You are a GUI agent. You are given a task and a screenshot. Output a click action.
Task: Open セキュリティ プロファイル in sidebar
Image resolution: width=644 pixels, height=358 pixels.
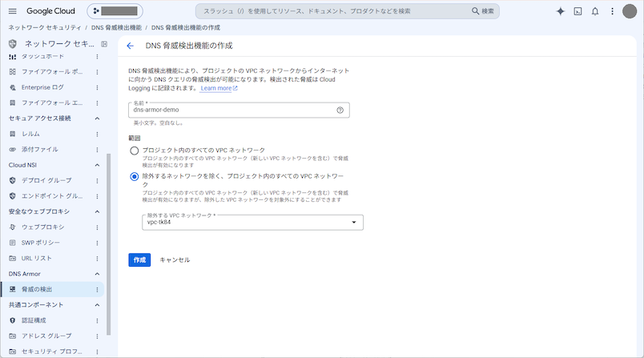click(x=52, y=352)
